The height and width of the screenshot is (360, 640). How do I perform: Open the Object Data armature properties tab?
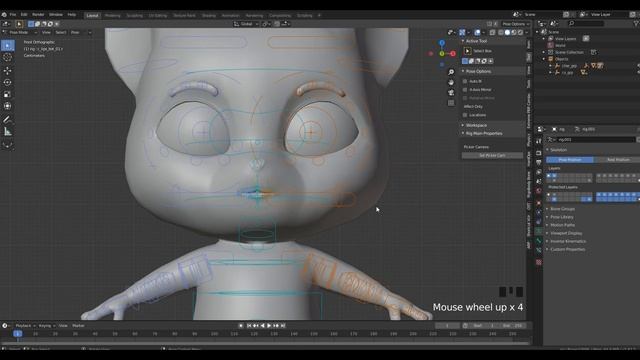pos(539,231)
